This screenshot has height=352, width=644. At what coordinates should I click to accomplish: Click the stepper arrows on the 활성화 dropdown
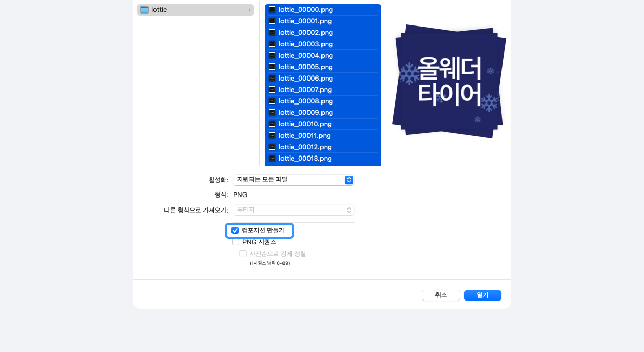tap(349, 180)
